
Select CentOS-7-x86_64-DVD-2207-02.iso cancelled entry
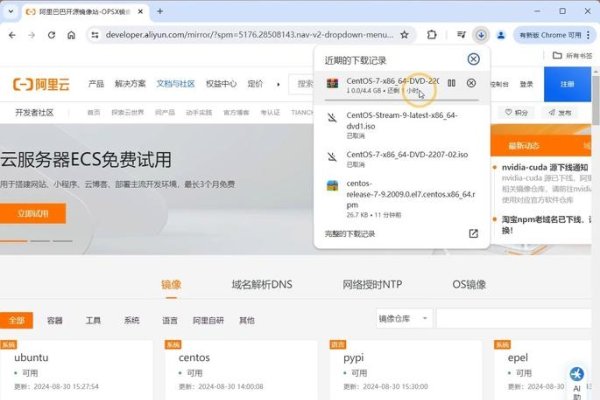click(402, 159)
